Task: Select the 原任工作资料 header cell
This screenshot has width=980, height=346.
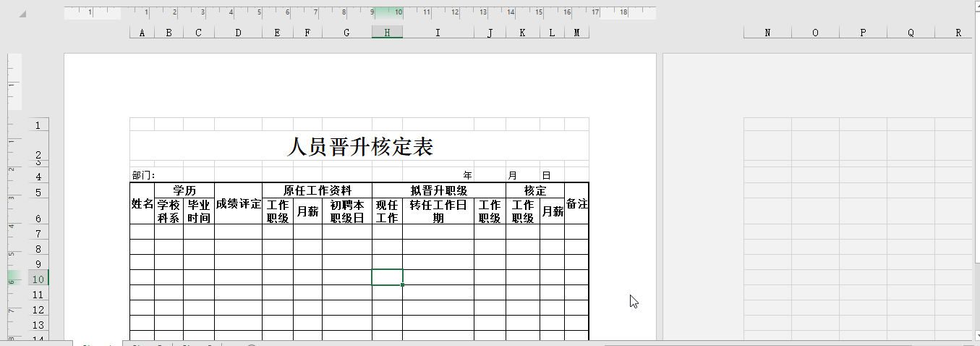Action: tap(317, 190)
